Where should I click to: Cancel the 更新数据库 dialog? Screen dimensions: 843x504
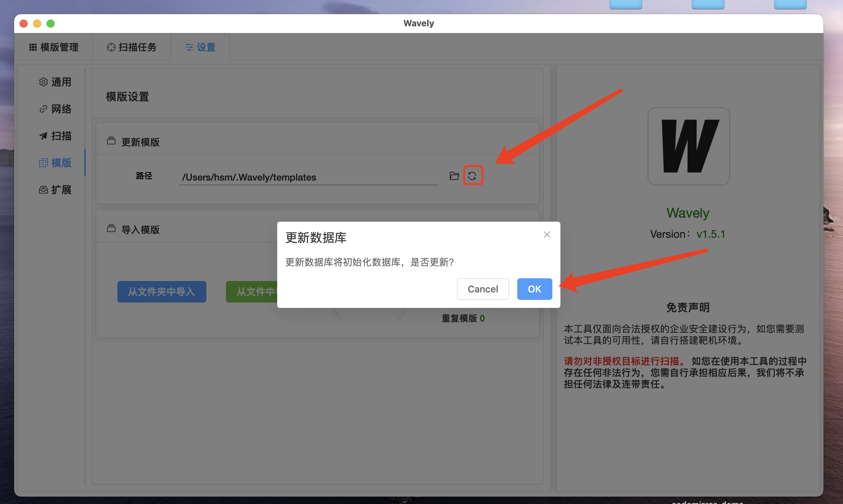(483, 289)
